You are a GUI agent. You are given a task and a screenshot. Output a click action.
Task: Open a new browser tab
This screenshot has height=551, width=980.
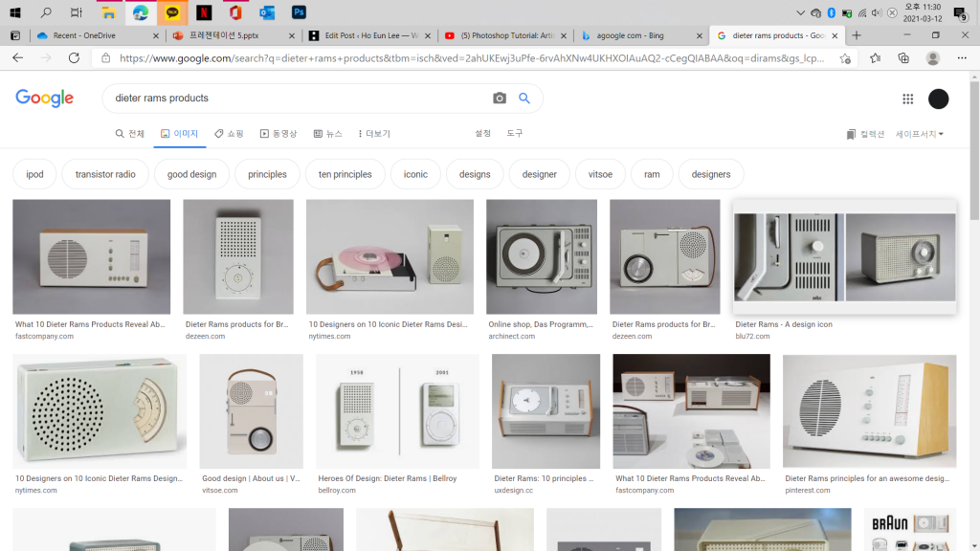tap(857, 35)
